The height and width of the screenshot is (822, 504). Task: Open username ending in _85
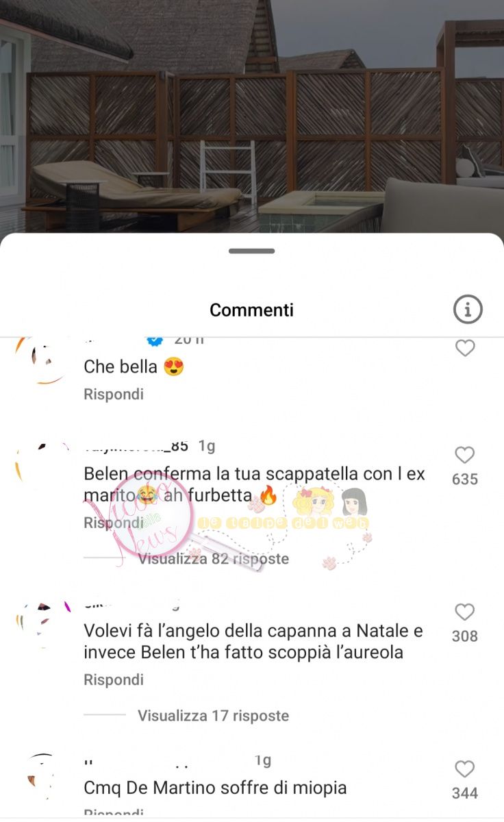point(136,447)
